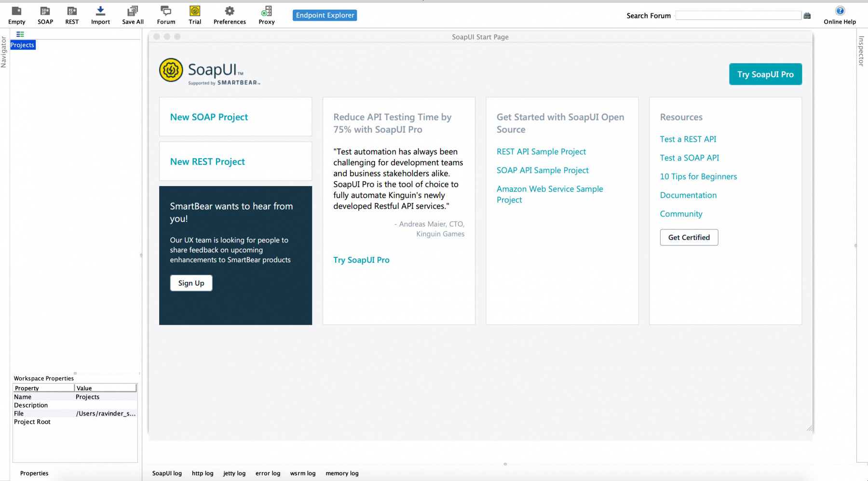Image resolution: width=868 pixels, height=481 pixels.
Task: Save all projects with Save All
Action: [133, 15]
